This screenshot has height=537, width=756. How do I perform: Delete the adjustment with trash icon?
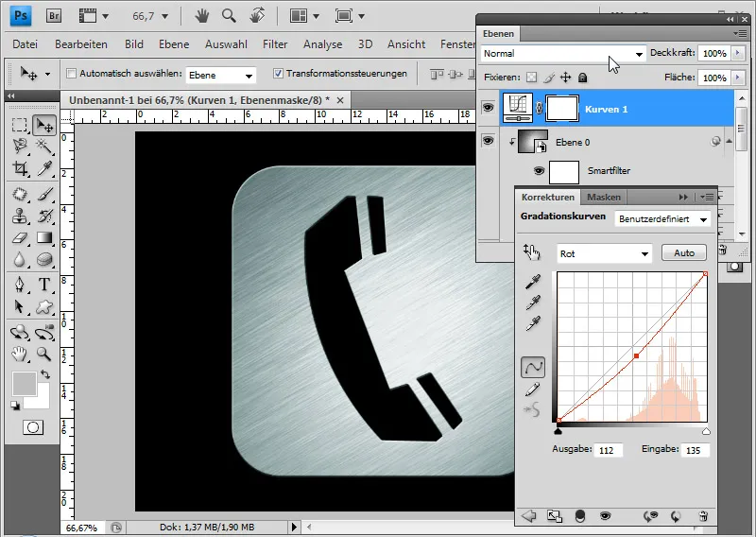[703, 516]
